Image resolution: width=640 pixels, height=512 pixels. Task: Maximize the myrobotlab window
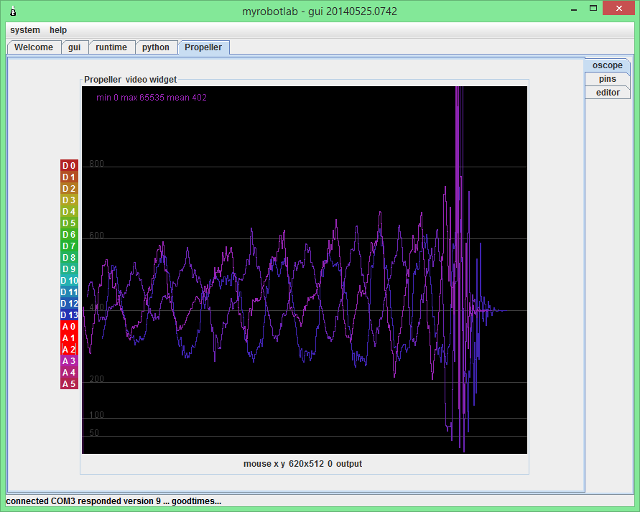coord(593,9)
